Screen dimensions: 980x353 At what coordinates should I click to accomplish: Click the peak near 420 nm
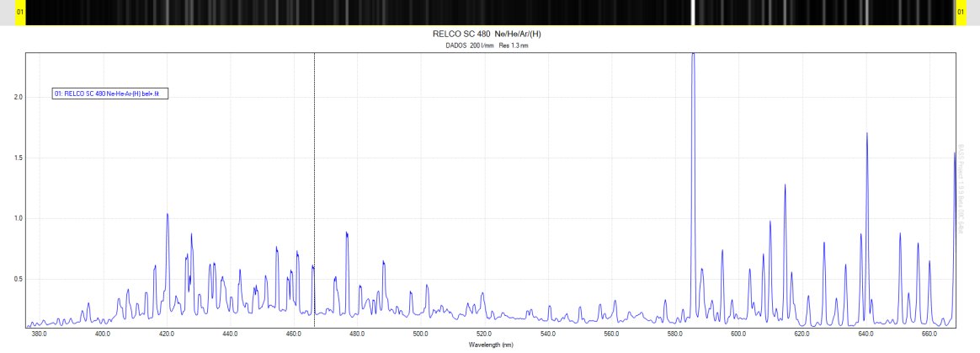tap(168, 216)
